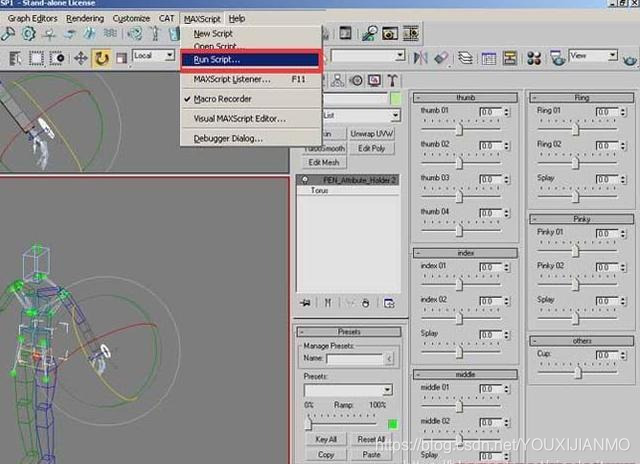Click the Quick Render teapot at far right
Screen dimensions: 640x464
click(x=630, y=60)
